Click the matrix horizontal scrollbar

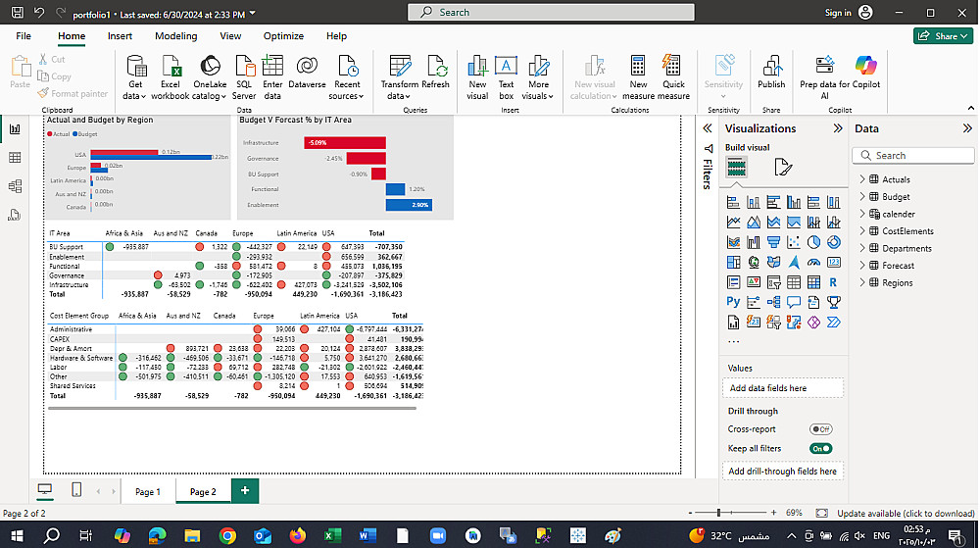(232, 408)
